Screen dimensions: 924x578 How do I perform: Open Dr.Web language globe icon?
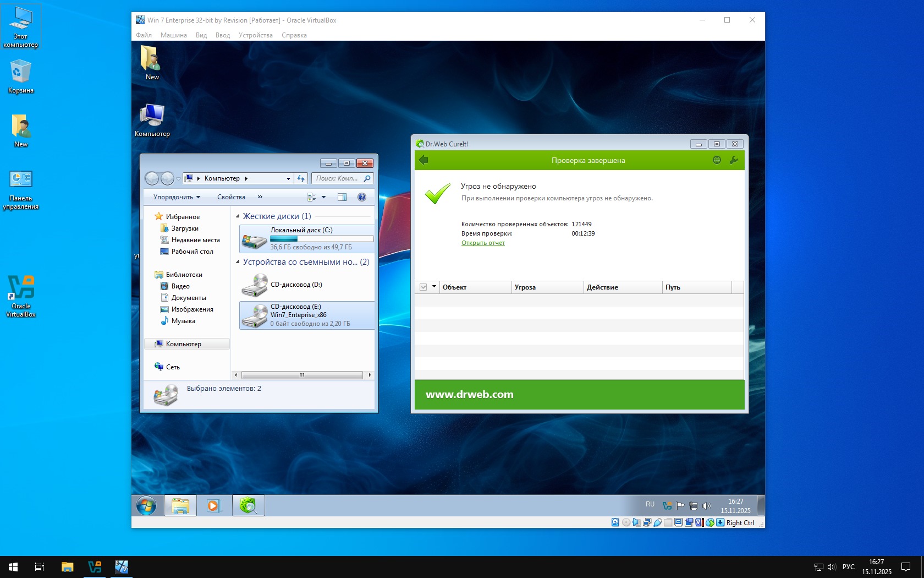(717, 160)
